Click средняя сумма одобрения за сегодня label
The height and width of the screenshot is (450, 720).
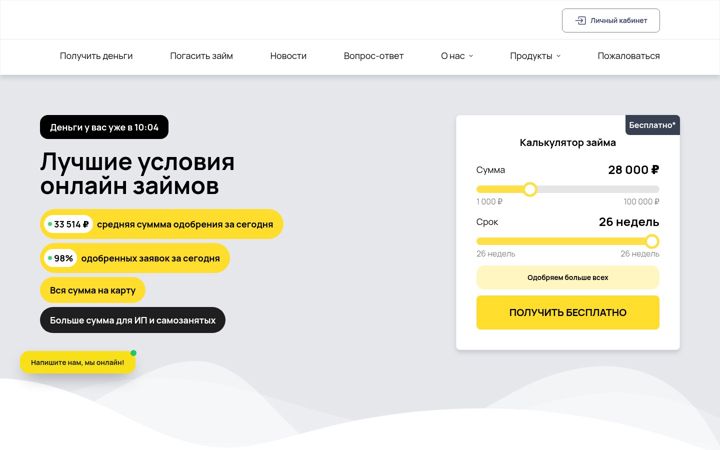[185, 224]
